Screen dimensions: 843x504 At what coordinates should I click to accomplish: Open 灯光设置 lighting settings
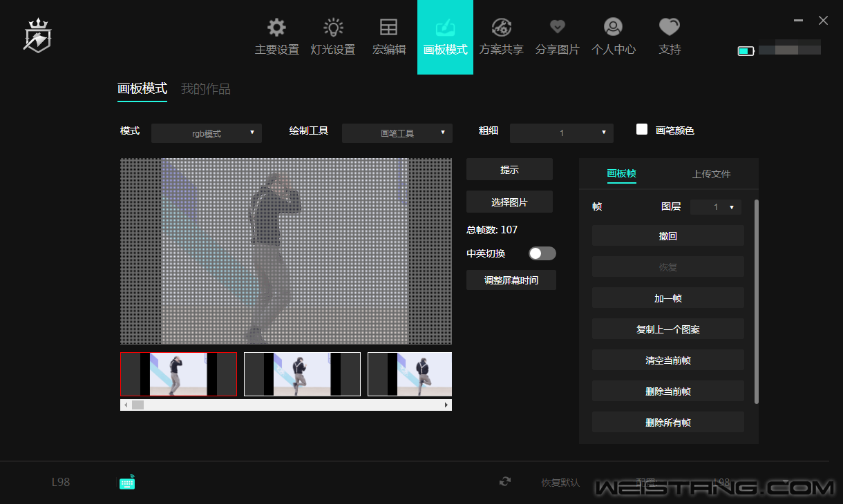(x=333, y=37)
